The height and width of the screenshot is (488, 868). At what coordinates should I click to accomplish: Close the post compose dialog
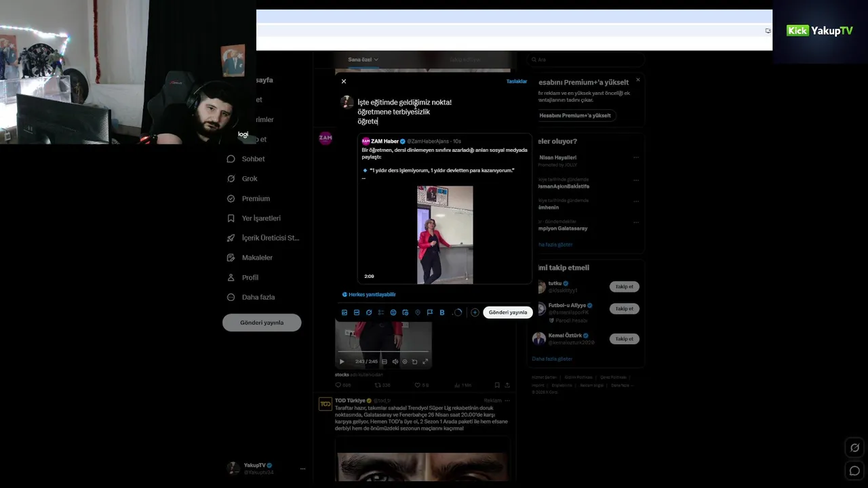344,81
